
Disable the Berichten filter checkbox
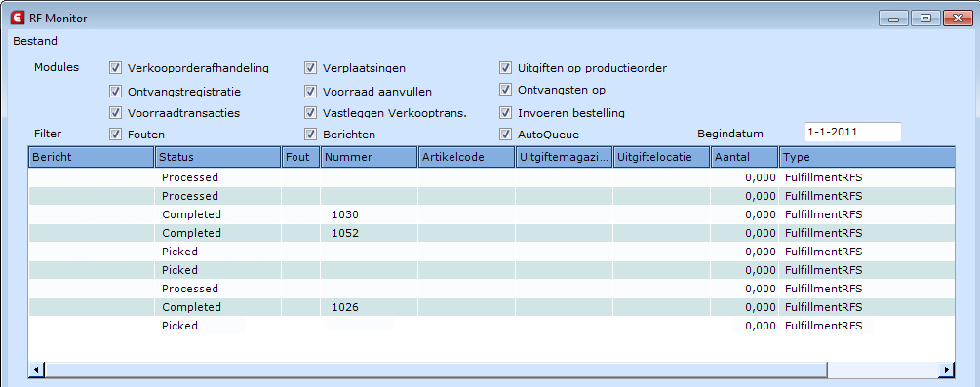tap(311, 134)
